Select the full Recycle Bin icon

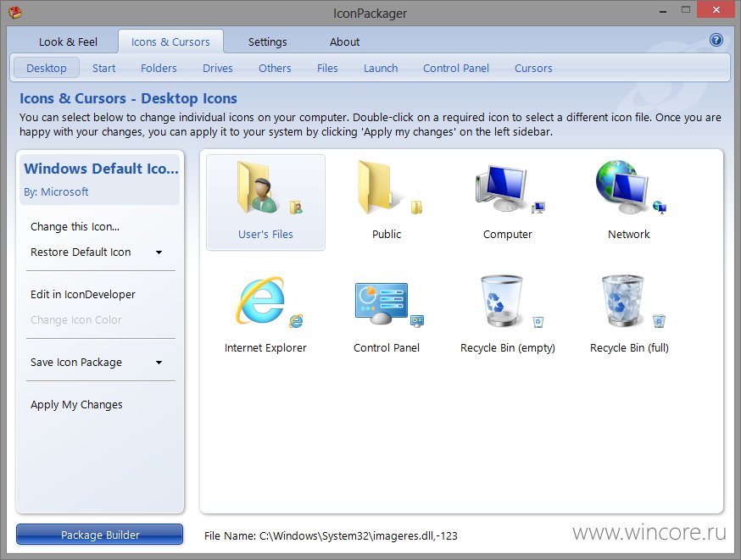622,301
